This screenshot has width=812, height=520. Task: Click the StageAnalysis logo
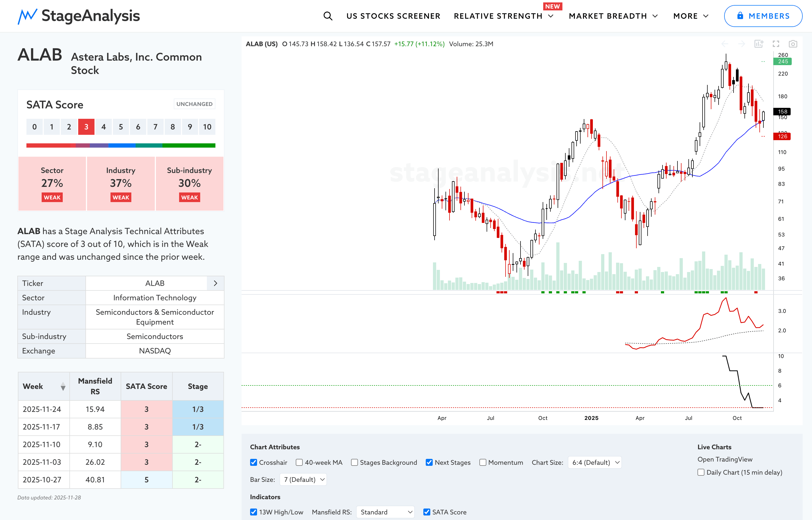pyautogui.click(x=79, y=16)
